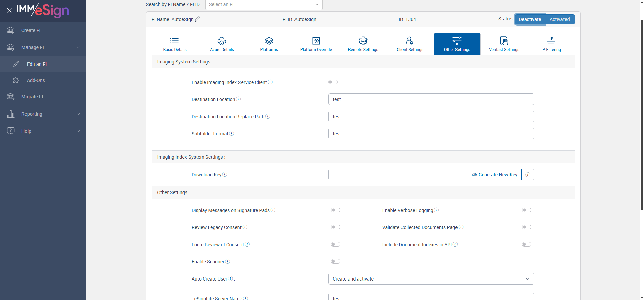The width and height of the screenshot is (644, 300).
Task: Click the Verifast Settings fingerprint icon
Action: pos(504,41)
